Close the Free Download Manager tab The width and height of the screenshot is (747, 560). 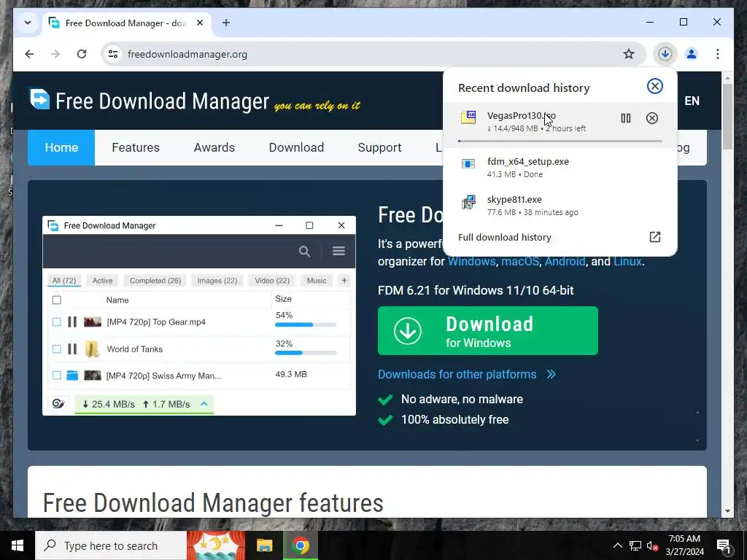click(x=200, y=23)
